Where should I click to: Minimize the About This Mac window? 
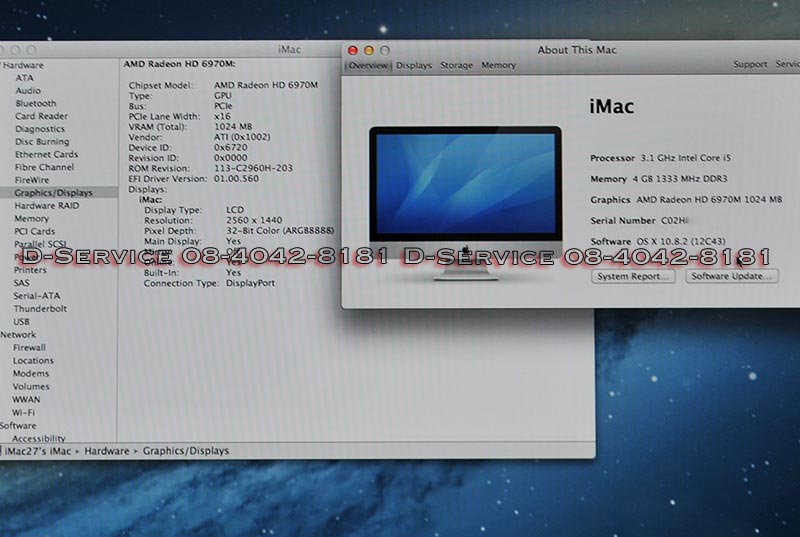tap(369, 50)
